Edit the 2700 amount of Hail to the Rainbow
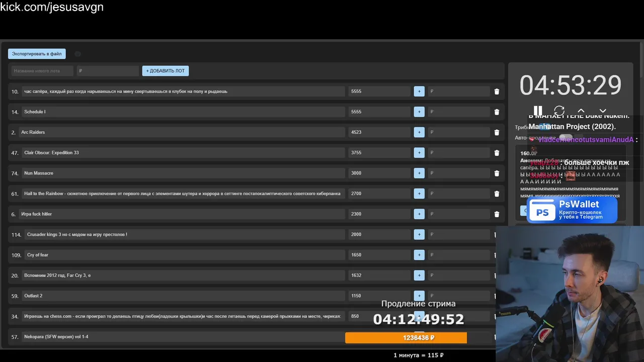Screen dimensions: 644x362 pyautogui.click(x=379, y=194)
